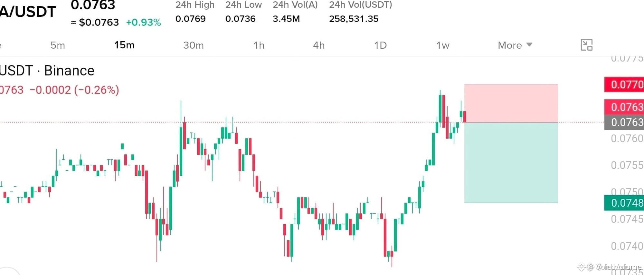Open the fullscreen chart expand icon
644x275 pixels.
click(586, 45)
